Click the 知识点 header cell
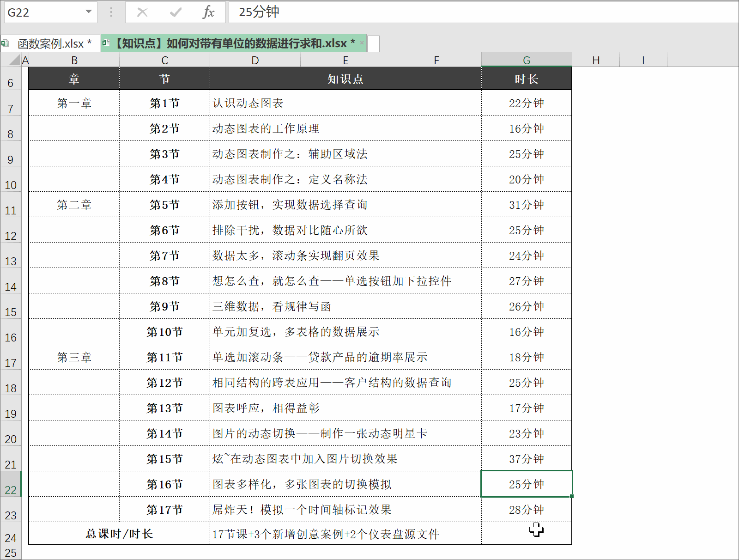The height and width of the screenshot is (560, 739). [x=345, y=79]
